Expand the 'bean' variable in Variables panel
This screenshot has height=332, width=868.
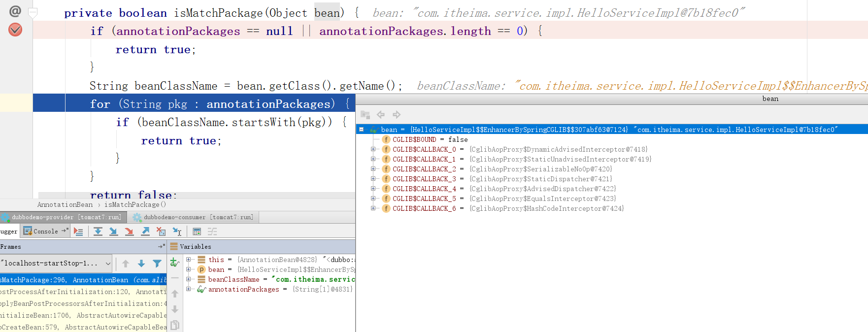click(x=188, y=269)
